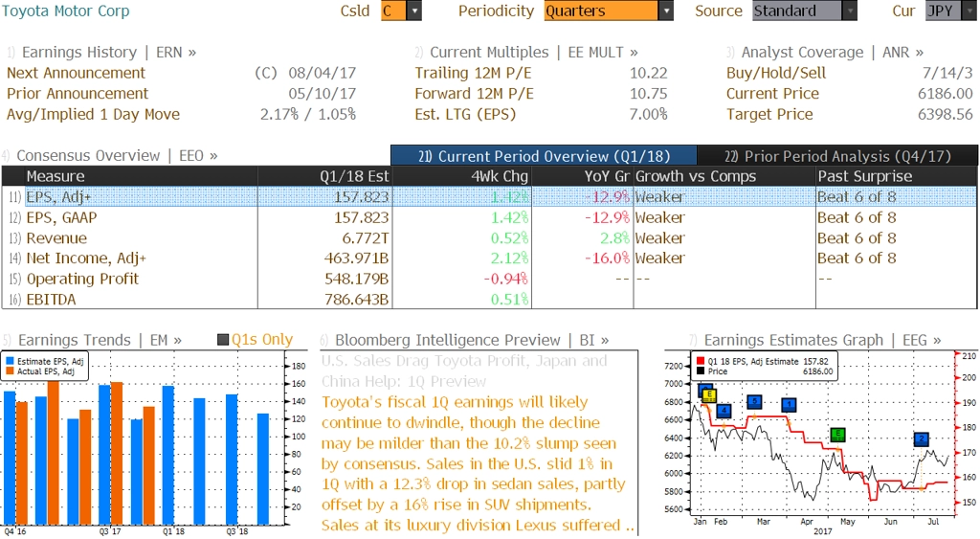Open Earnings Trends EM link
This screenshot has height=539, width=980.
100,340
